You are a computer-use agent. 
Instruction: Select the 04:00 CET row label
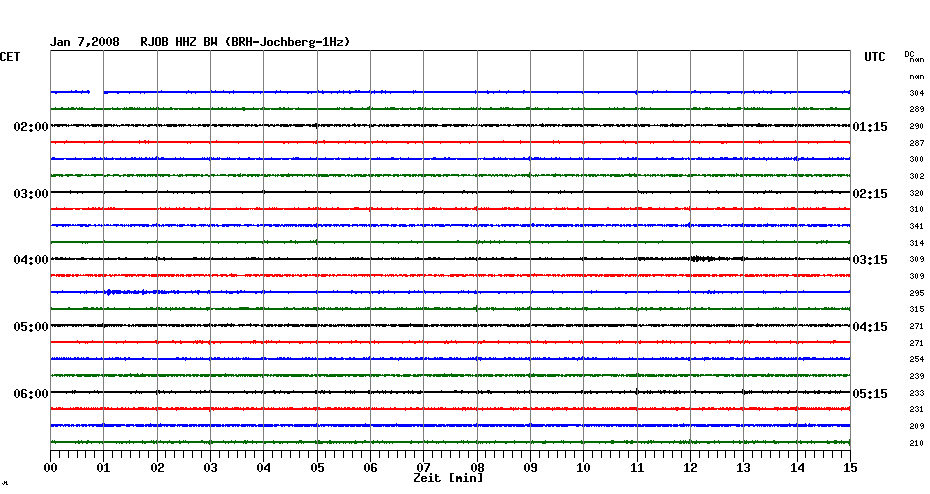[31, 260]
